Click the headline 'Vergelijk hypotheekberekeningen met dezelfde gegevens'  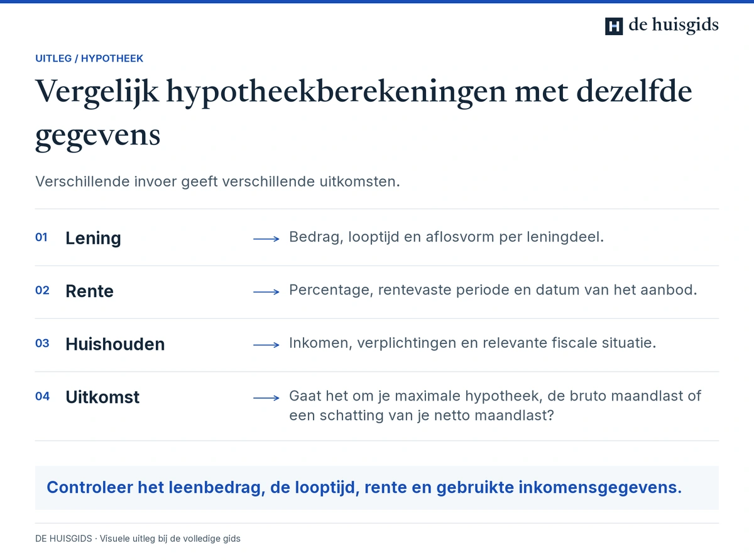364,113
